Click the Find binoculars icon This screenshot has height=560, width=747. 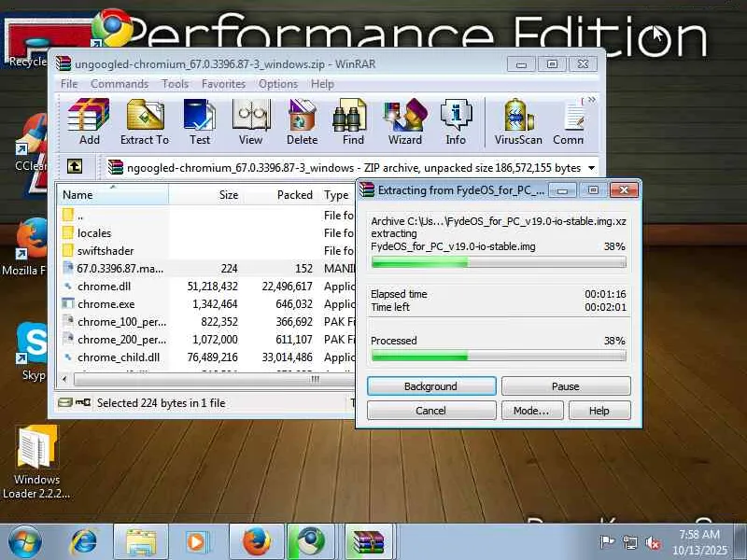click(x=353, y=122)
